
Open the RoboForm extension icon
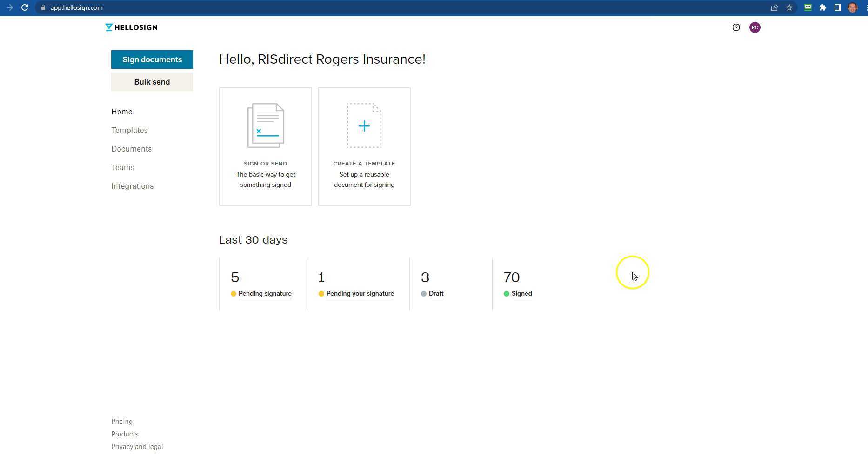pyautogui.click(x=808, y=7)
